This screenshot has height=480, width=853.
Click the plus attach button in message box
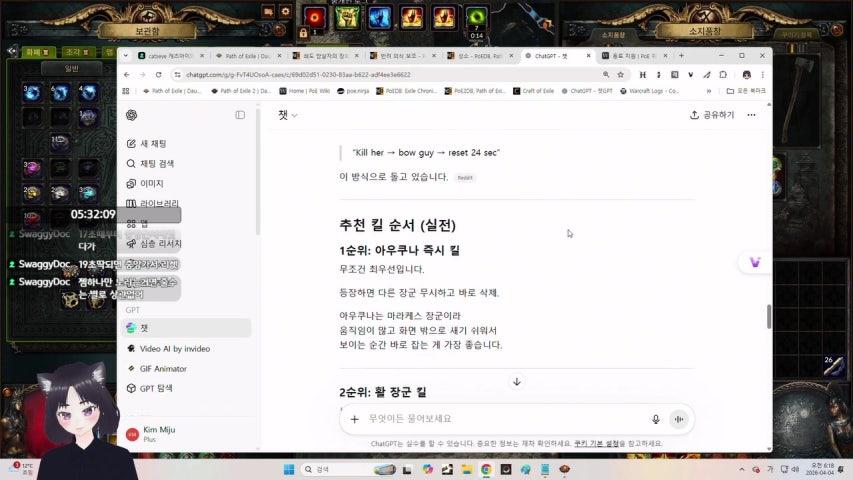[355, 420]
